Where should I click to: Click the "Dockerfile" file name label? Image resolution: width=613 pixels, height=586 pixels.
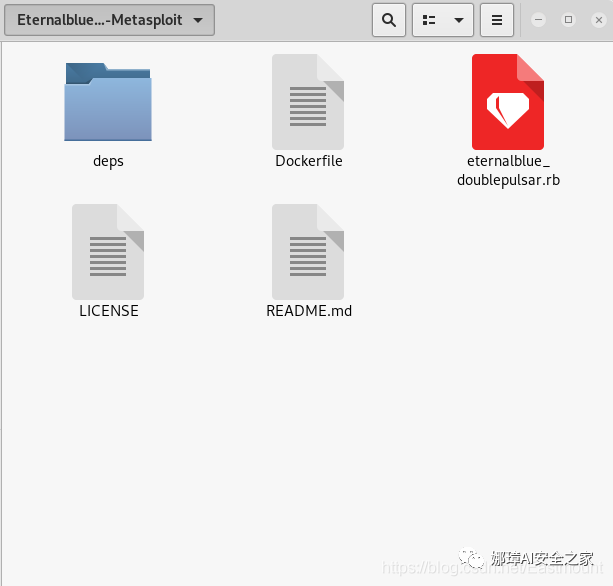pyautogui.click(x=309, y=161)
